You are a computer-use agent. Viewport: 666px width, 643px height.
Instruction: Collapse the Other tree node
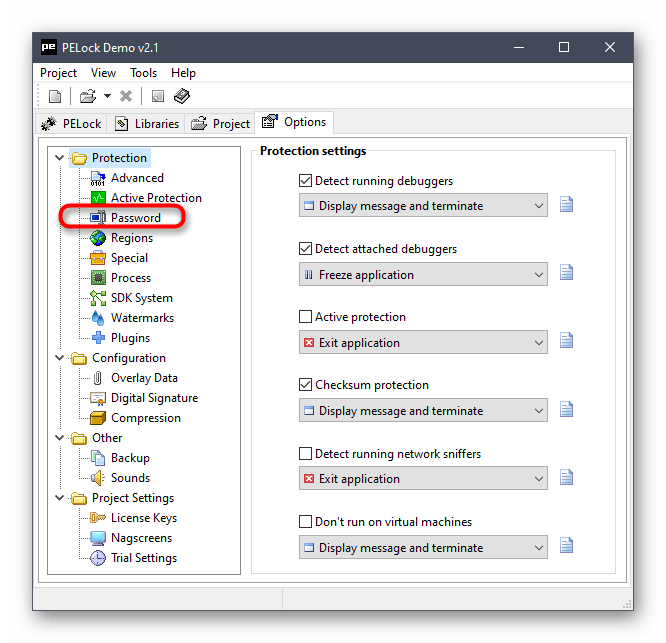[x=59, y=437]
